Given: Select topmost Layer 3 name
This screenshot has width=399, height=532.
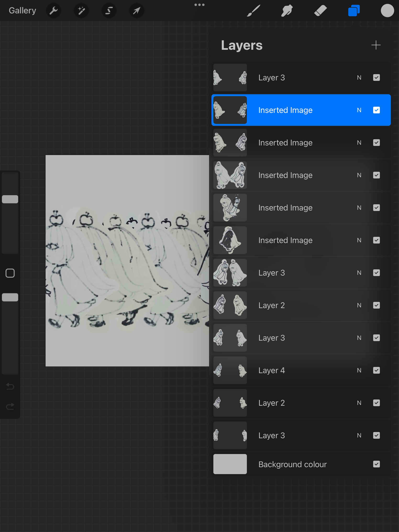Looking at the screenshot, I should [x=272, y=78].
